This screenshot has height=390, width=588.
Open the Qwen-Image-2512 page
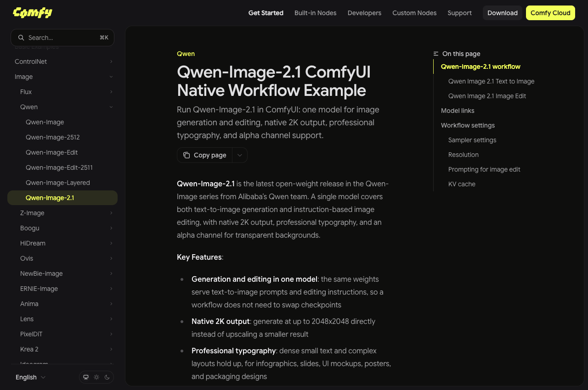tap(62, 137)
